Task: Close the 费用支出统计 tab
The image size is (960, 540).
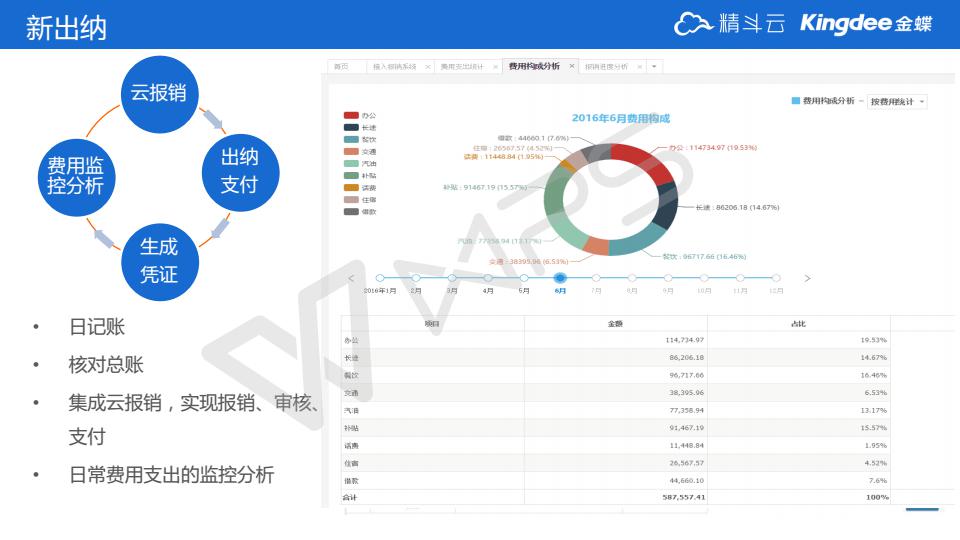Action: (495, 67)
